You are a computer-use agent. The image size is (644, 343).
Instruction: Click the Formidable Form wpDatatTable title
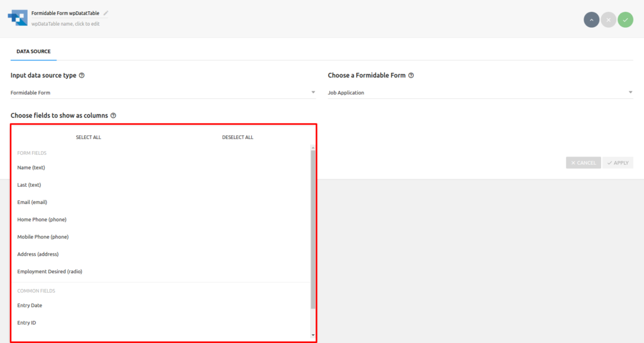click(65, 13)
